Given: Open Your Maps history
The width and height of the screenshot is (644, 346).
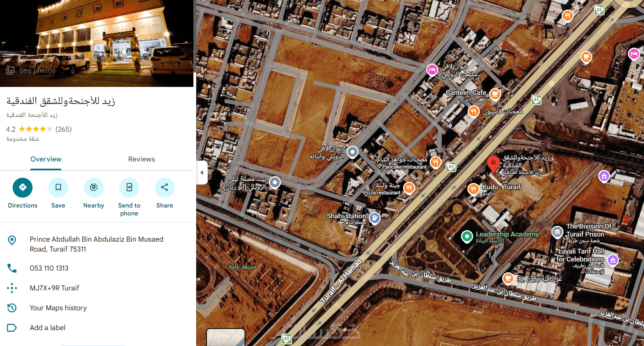Looking at the screenshot, I should 58,308.
